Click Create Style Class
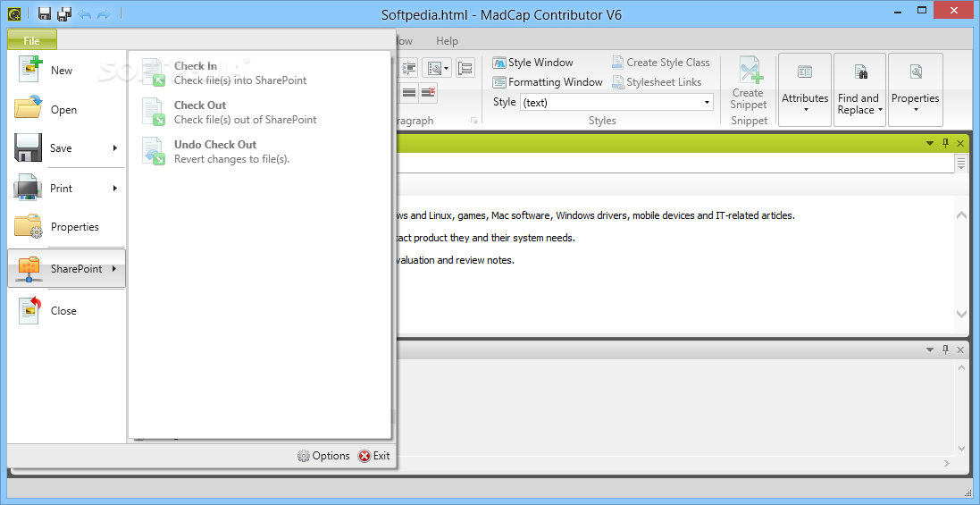The image size is (980, 505). 660,63
